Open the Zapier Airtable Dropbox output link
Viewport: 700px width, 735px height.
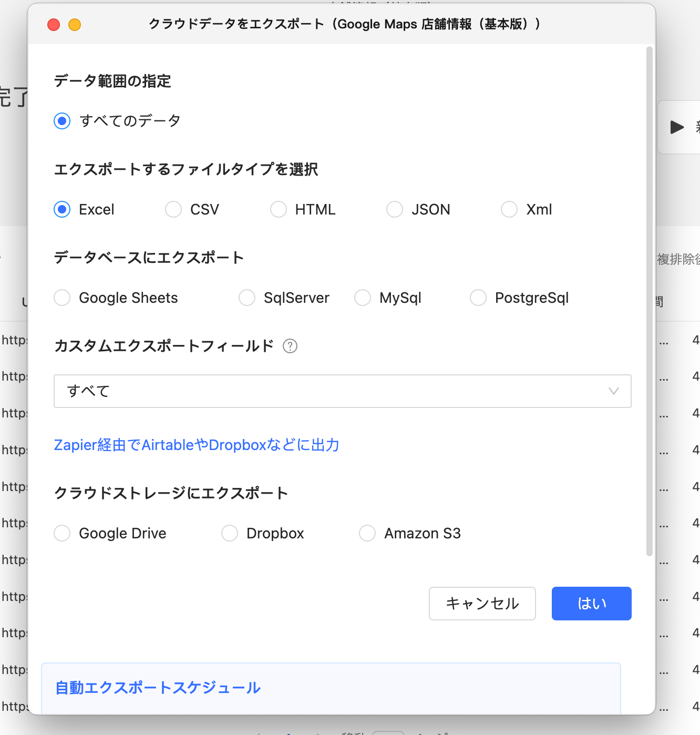(197, 445)
